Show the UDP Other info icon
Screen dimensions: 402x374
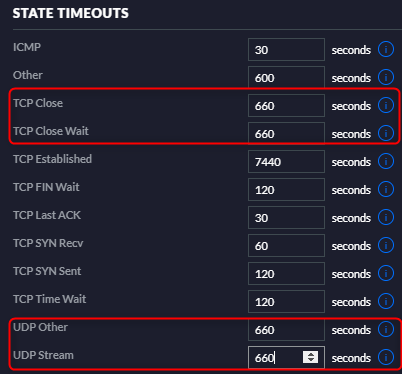point(386,329)
